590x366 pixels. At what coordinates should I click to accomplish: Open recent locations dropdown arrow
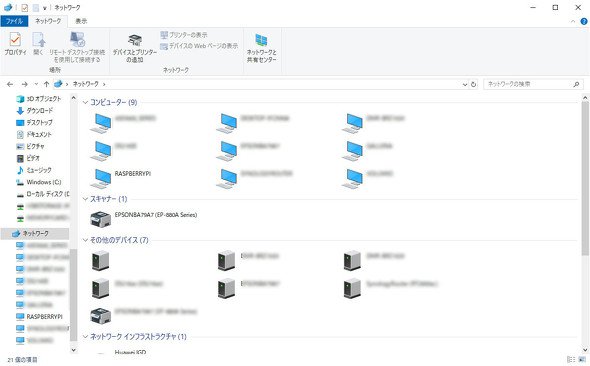36,84
